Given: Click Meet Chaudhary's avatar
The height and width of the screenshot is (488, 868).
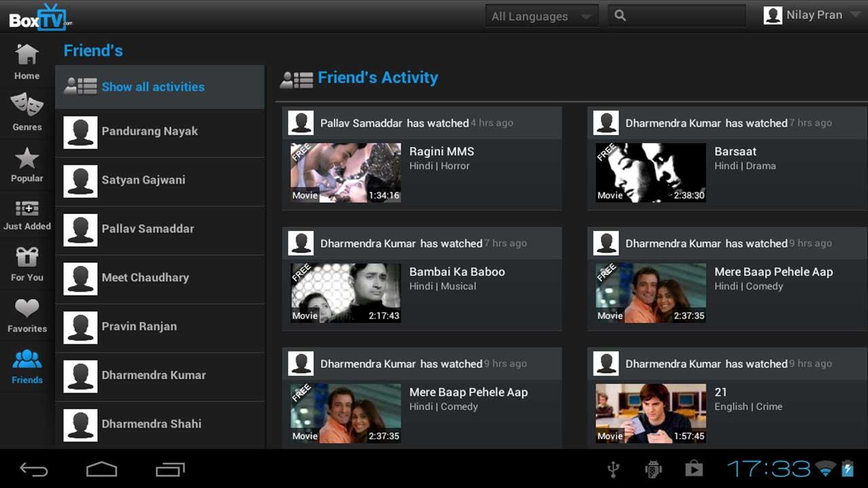Looking at the screenshot, I should tap(81, 279).
